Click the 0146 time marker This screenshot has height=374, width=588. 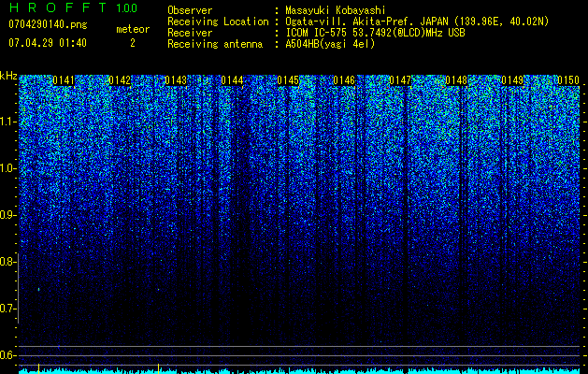point(344,80)
